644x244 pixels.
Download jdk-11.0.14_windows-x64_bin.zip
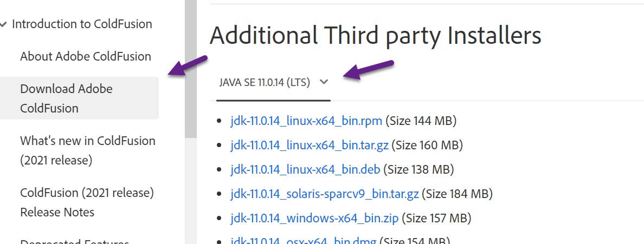[314, 219]
